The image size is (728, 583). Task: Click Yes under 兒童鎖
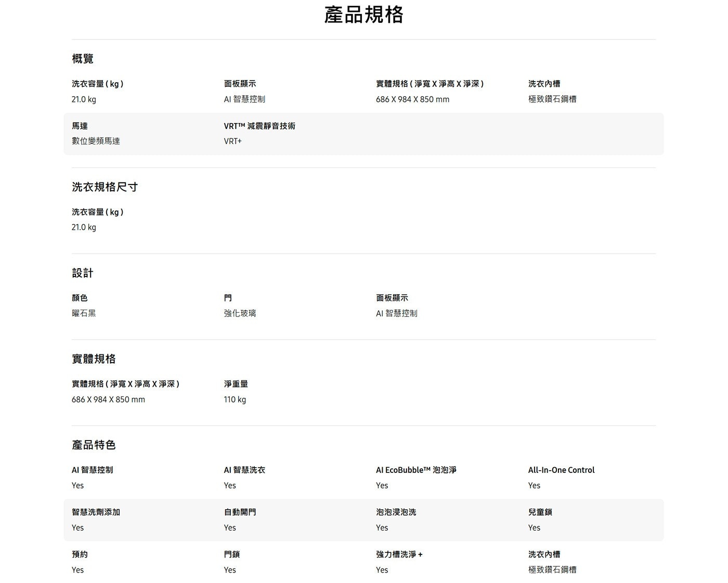534,528
